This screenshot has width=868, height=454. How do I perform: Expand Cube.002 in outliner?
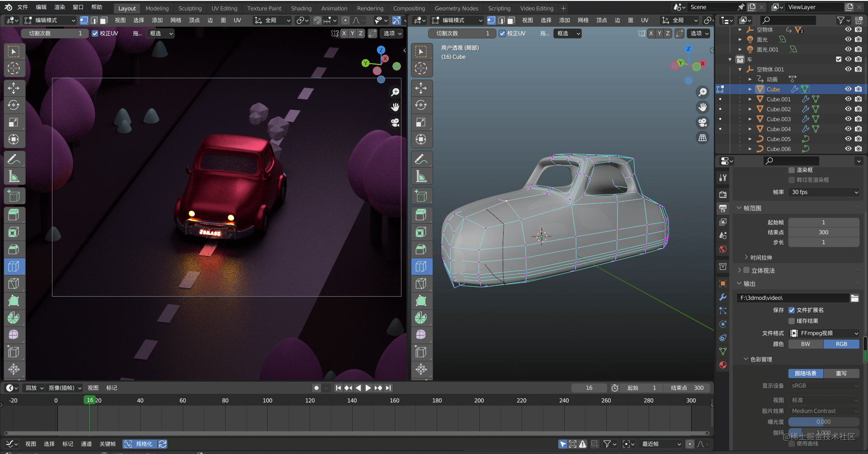[750, 109]
